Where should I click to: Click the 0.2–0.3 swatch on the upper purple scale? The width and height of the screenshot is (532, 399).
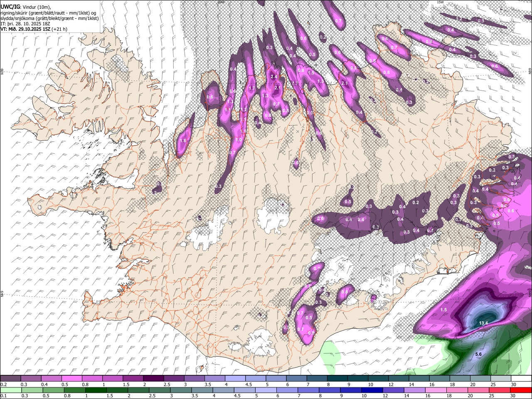click(11, 379)
